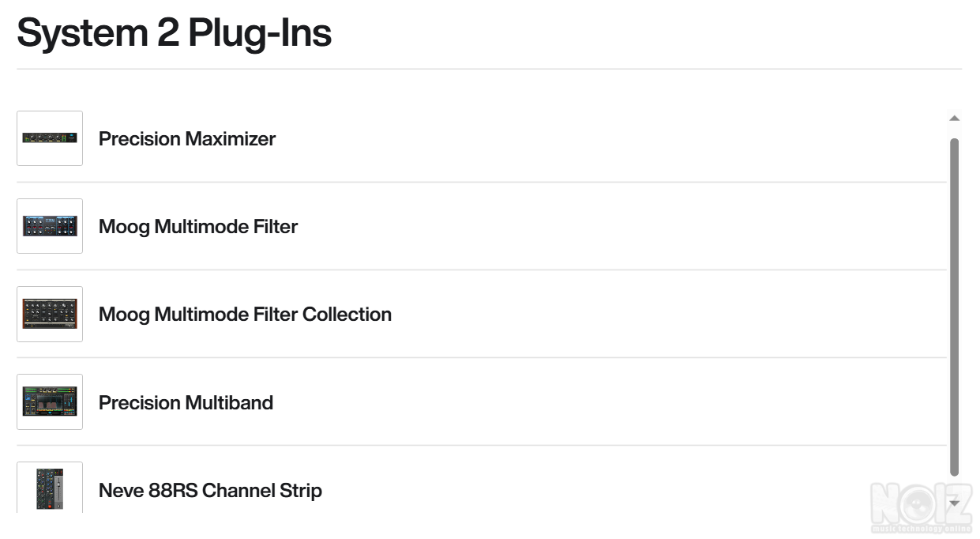Click the Moog Multimode Filter Collection thumbnail
The image size is (980, 539).
(50, 314)
